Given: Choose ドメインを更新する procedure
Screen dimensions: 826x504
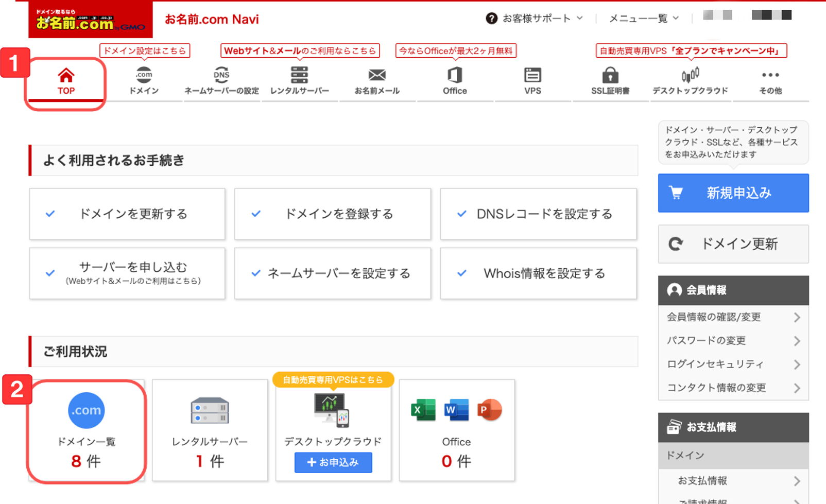Looking at the screenshot, I should [x=127, y=214].
